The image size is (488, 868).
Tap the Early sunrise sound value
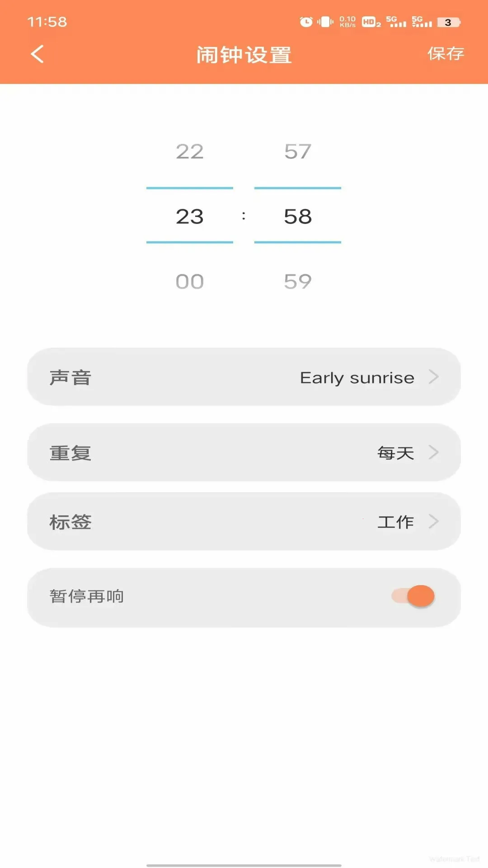pyautogui.click(x=357, y=378)
